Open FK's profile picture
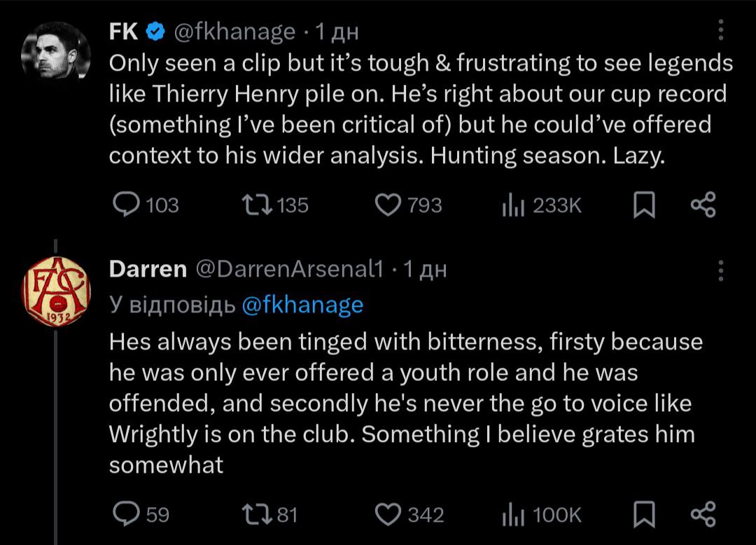Viewport: 756px width, 545px height. (x=55, y=55)
